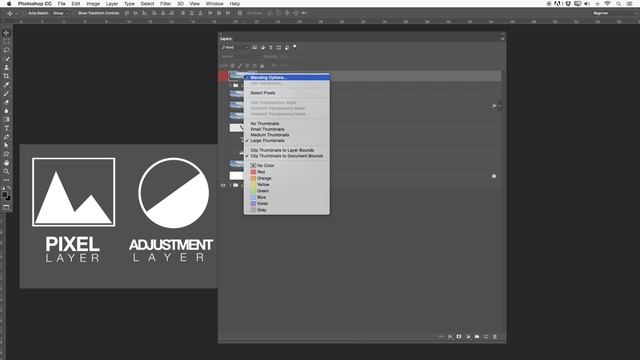
Task: Toggle Auto-Select checkbox in options bar
Action: pyautogui.click(x=25, y=13)
